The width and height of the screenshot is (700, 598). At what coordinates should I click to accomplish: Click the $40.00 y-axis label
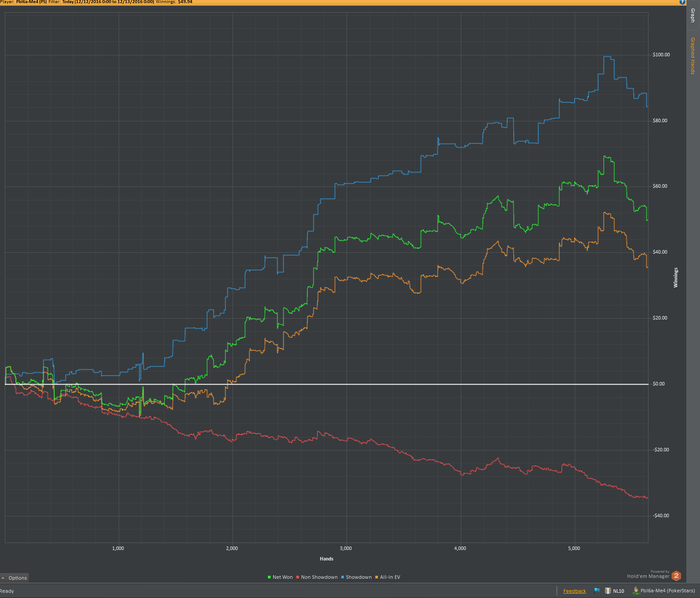pos(660,252)
